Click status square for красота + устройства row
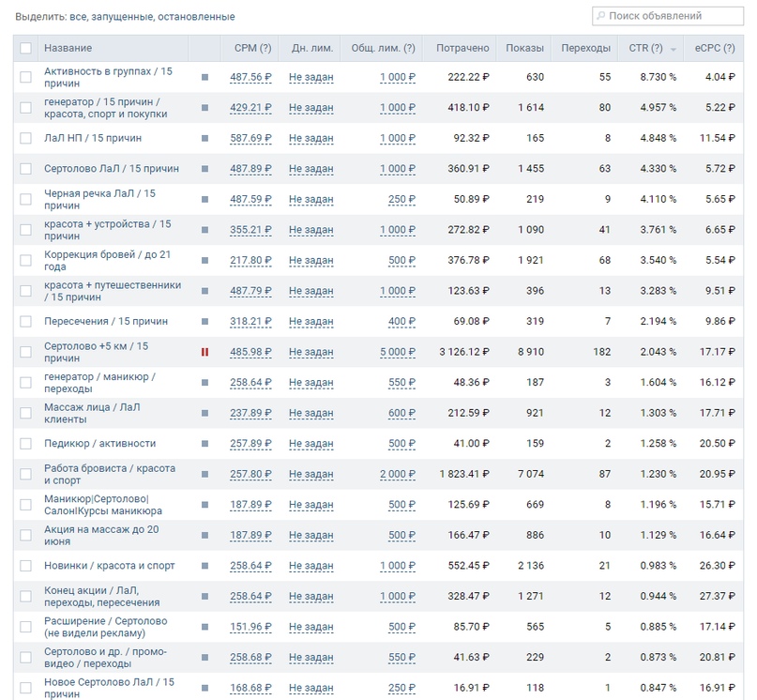The image size is (757, 700). [204, 230]
